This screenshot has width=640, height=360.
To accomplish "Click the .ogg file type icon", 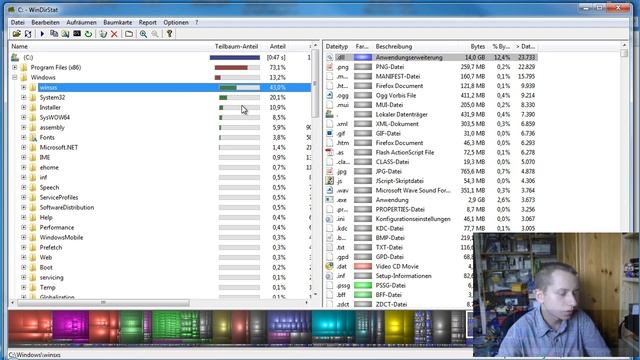I will [330, 96].
